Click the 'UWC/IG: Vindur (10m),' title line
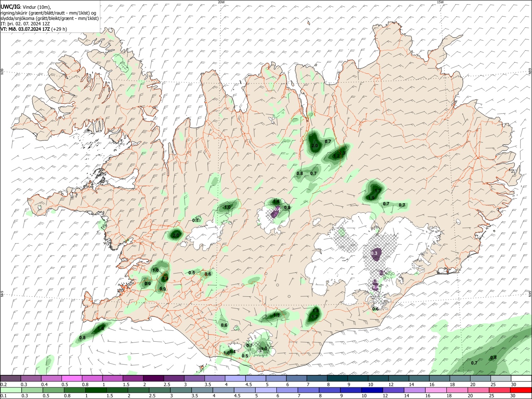 (x=26, y=7)
